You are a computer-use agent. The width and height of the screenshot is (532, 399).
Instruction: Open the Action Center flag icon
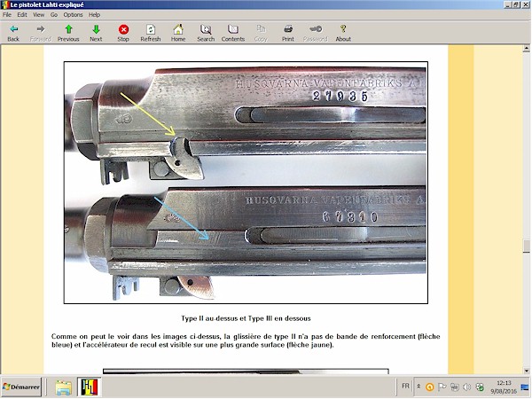coord(442,387)
